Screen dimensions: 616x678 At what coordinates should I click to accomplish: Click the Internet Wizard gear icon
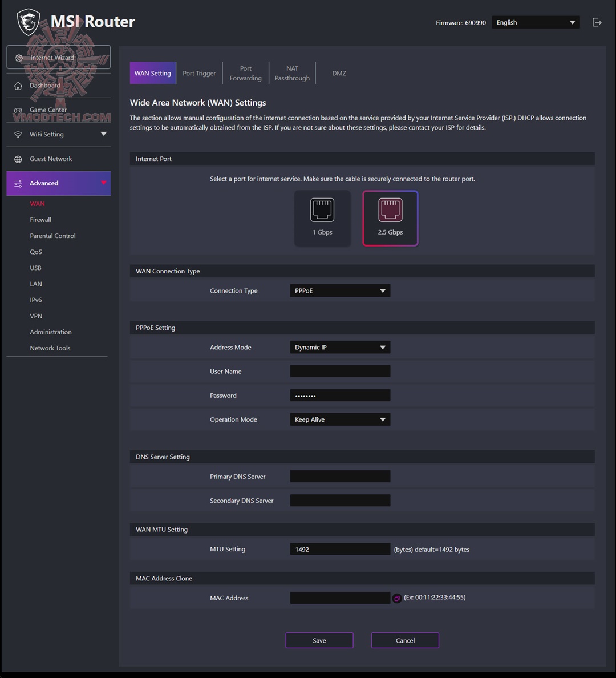[x=19, y=58]
